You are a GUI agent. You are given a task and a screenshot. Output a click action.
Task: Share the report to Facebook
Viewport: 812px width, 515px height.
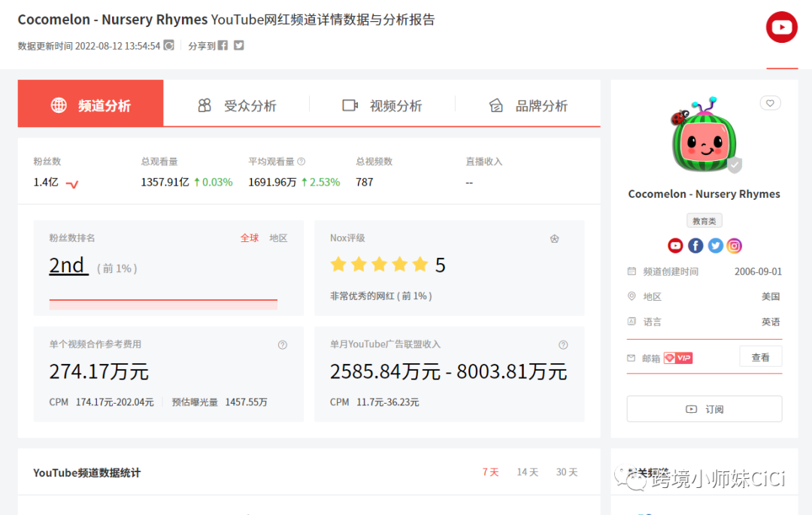(223, 45)
